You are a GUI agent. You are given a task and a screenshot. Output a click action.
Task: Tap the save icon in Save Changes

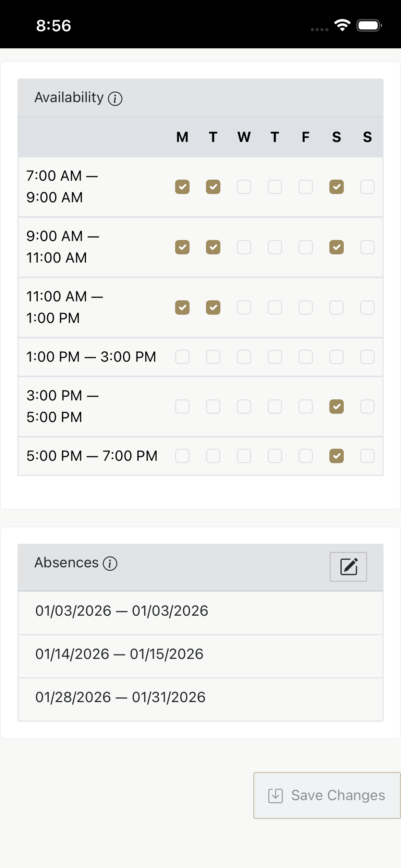tap(275, 796)
